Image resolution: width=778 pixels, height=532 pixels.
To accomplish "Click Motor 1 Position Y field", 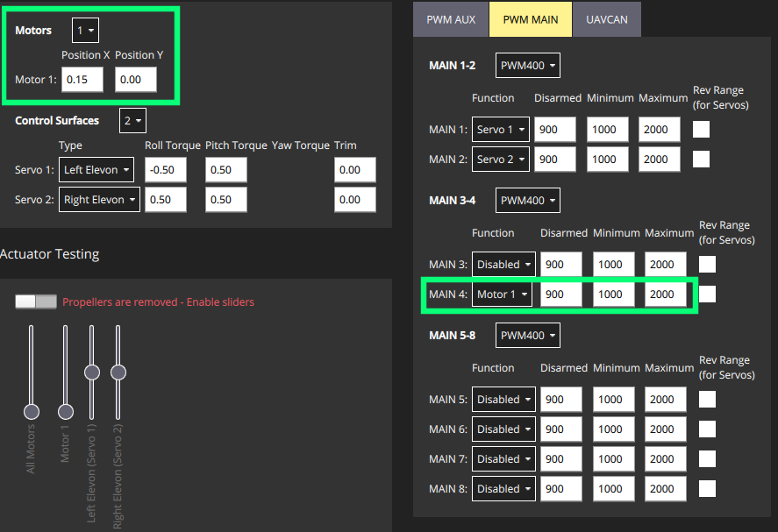I will [x=136, y=80].
